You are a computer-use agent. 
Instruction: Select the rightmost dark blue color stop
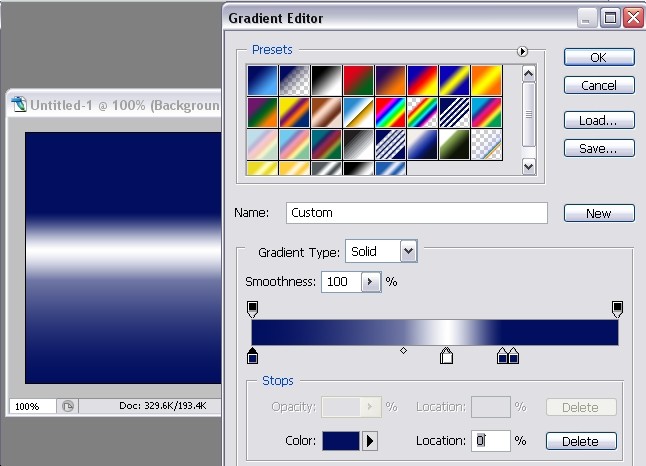click(514, 356)
